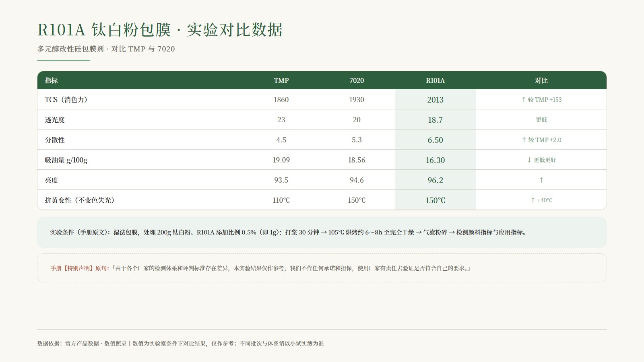Select the R101A value 6.50
Image resolution: width=644 pixels, height=362 pixels.
pos(436,140)
